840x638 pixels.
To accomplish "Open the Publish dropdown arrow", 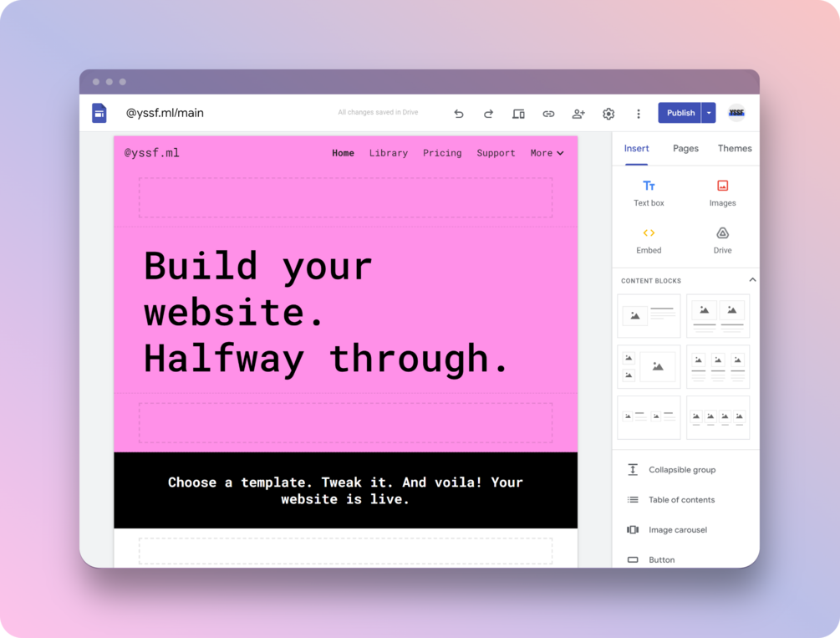I will 707,112.
